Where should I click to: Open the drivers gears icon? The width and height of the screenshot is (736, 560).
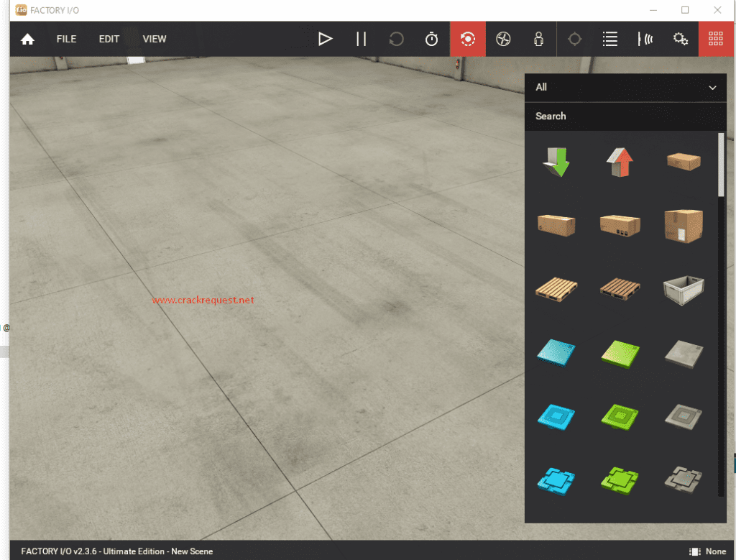681,39
